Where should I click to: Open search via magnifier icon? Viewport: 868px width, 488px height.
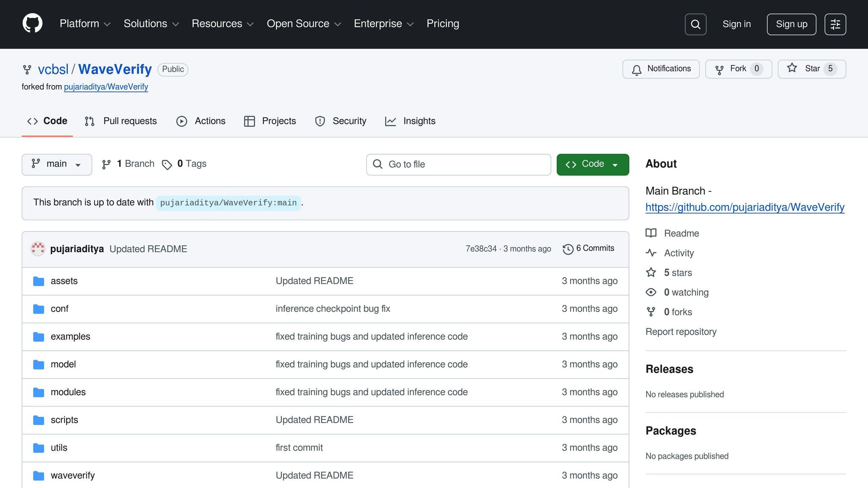695,24
